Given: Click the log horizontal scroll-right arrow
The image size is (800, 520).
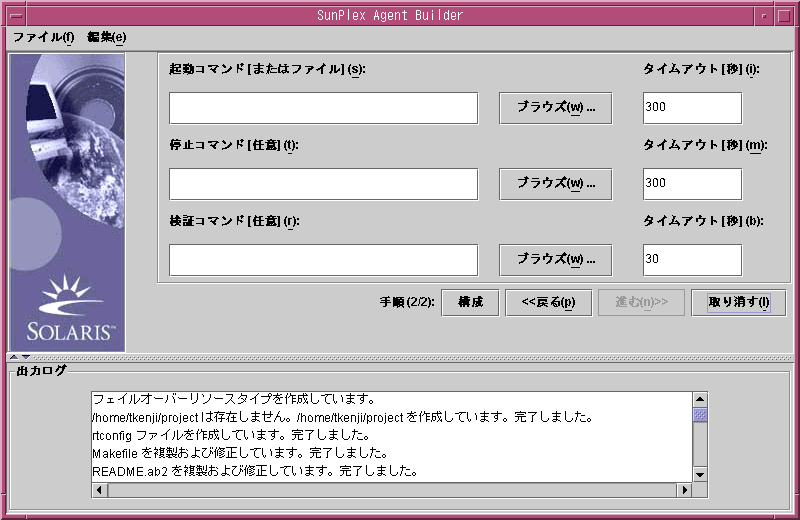Looking at the screenshot, I should (x=685, y=490).
